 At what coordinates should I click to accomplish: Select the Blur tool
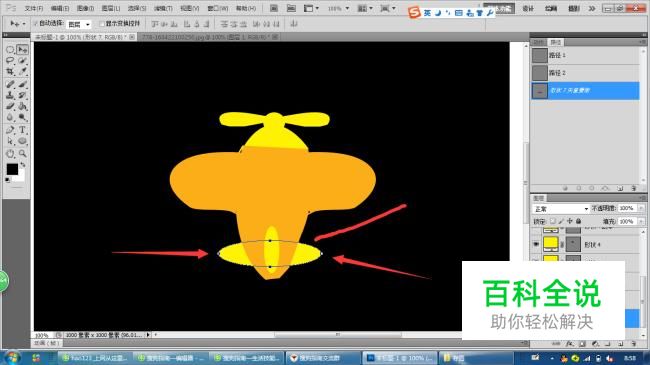[x=10, y=117]
